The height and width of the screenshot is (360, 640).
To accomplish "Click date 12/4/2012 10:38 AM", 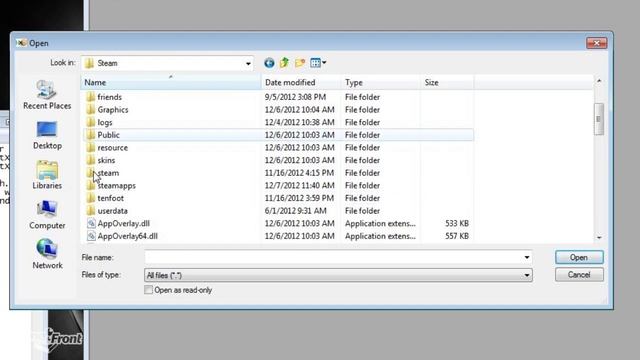I will point(299,122).
